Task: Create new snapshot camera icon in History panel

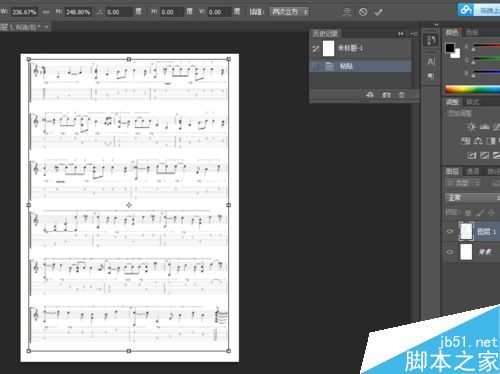Action: tap(386, 95)
